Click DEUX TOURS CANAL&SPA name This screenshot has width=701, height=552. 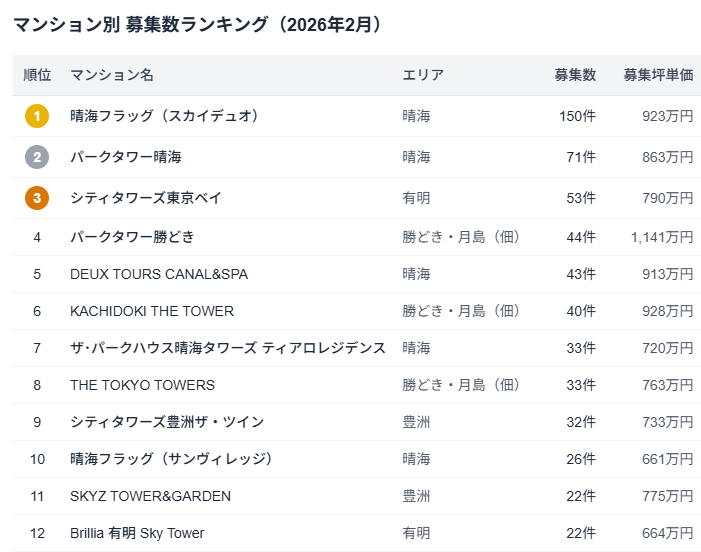pos(159,274)
